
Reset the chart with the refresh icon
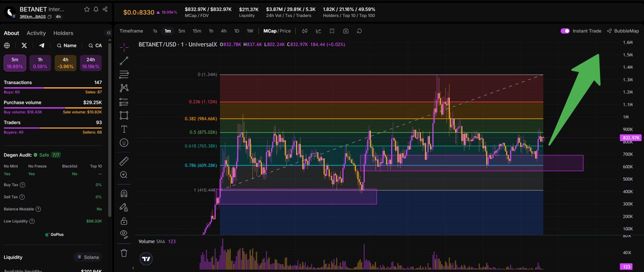(359, 31)
